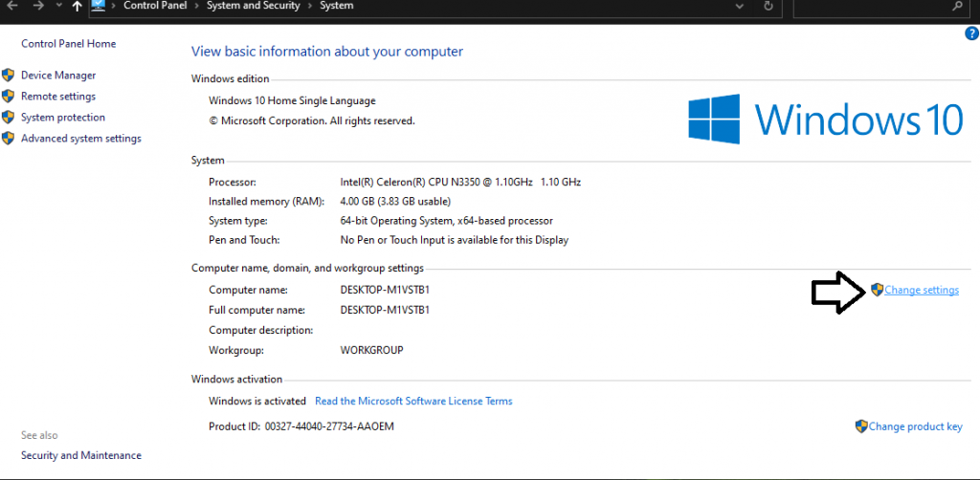
Task: Click shield icon beside System protection
Action: point(8,118)
